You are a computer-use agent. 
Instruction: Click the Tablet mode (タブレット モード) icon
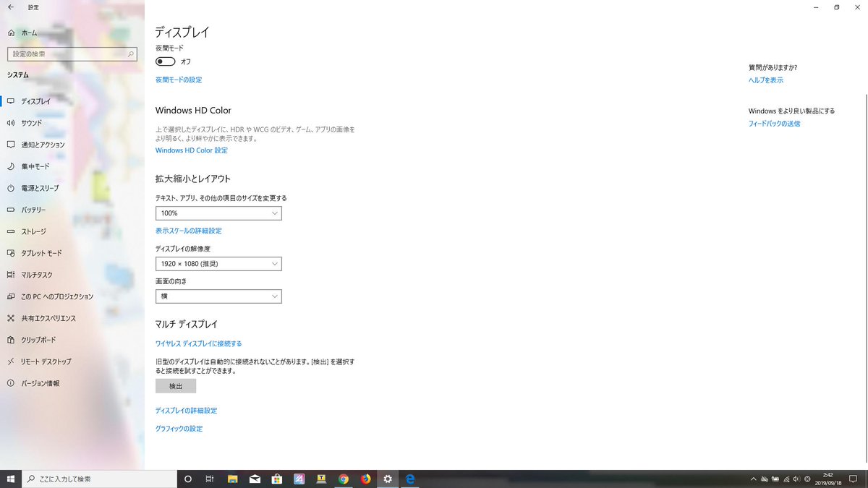click(x=11, y=253)
